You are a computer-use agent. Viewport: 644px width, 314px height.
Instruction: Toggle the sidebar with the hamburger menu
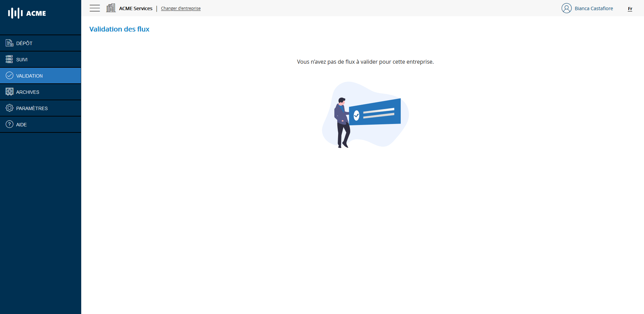click(x=95, y=8)
